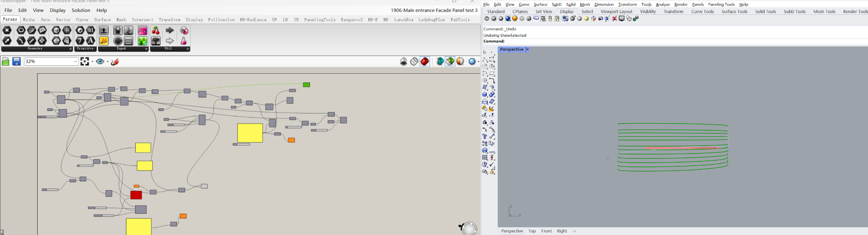Choose the Integer '7' primitive icon
The image size is (868, 235).
point(80,41)
